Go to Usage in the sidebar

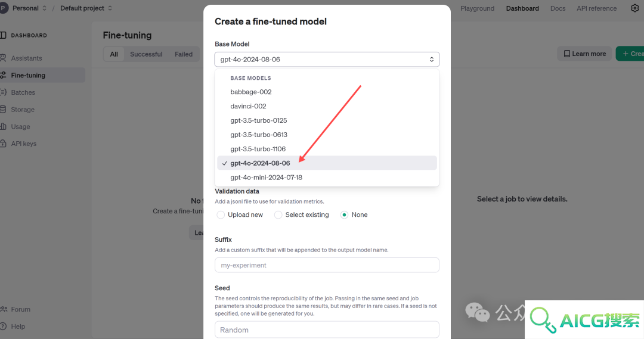20,126
